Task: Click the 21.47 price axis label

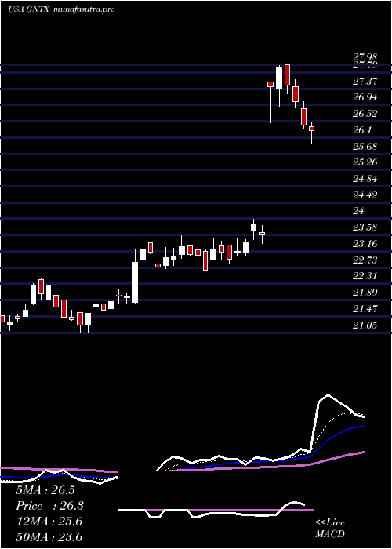Action: (365, 309)
